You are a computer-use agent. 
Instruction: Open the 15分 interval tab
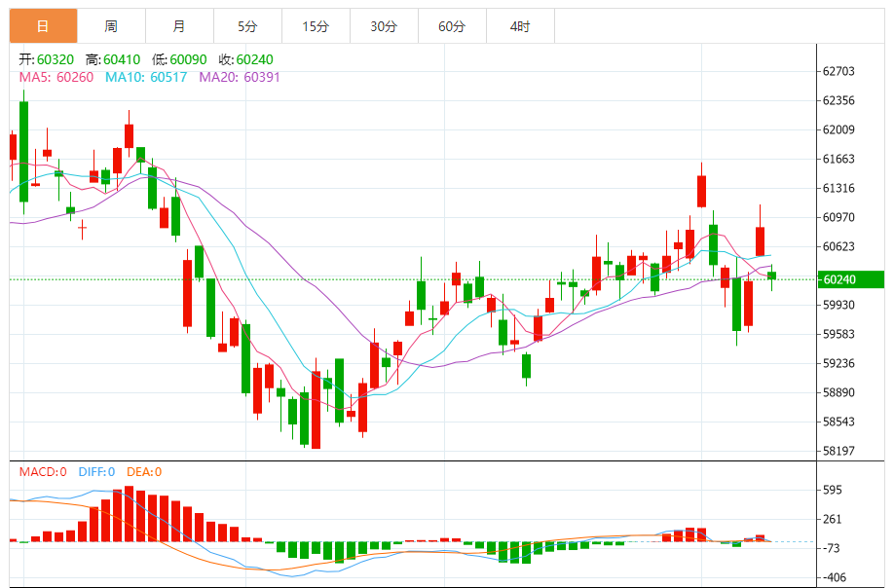click(x=316, y=26)
